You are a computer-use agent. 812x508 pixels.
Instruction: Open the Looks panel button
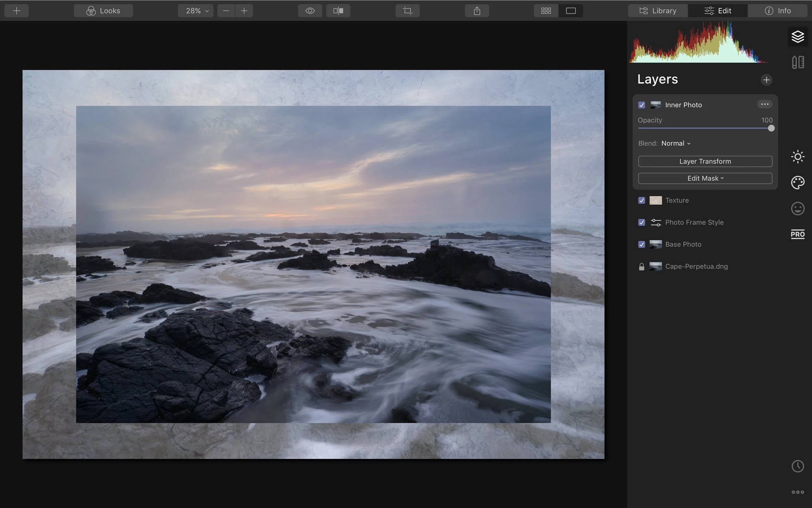(103, 10)
